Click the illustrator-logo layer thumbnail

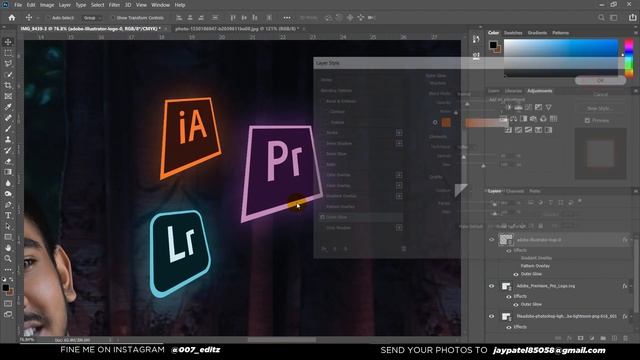point(506,240)
